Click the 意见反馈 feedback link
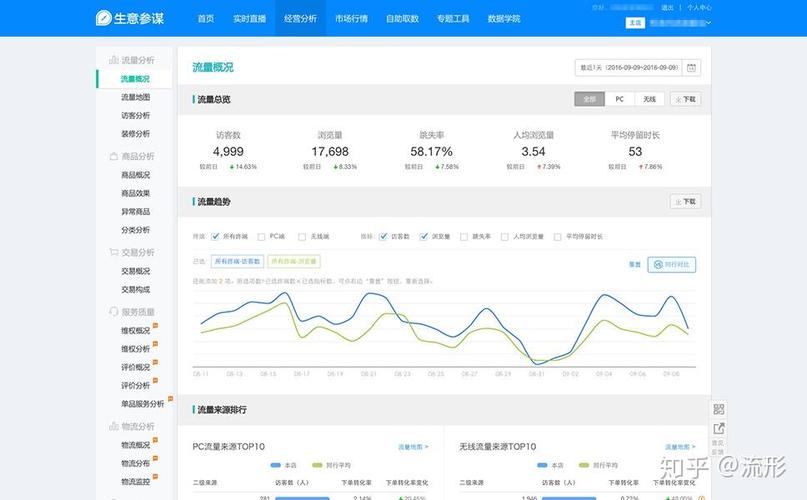807x500 pixels. [718, 447]
